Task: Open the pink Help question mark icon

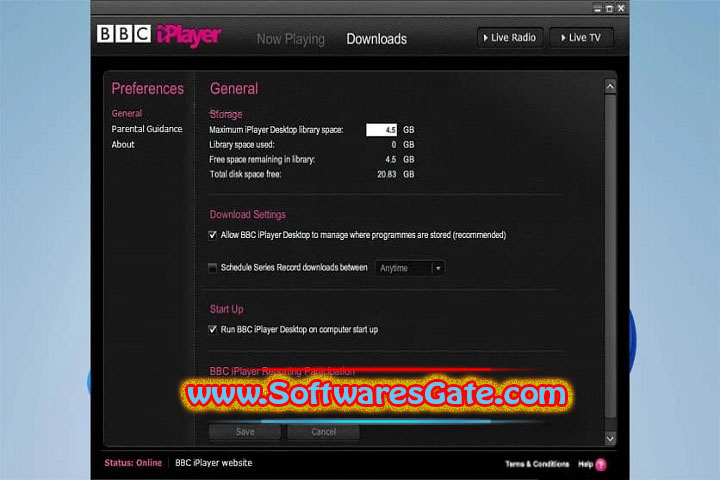Action: [601, 464]
